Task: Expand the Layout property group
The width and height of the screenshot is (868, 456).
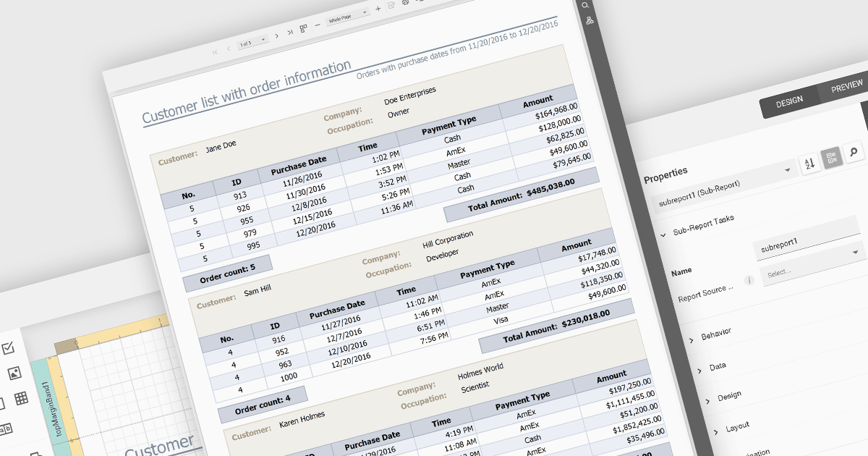Action: 716,432
